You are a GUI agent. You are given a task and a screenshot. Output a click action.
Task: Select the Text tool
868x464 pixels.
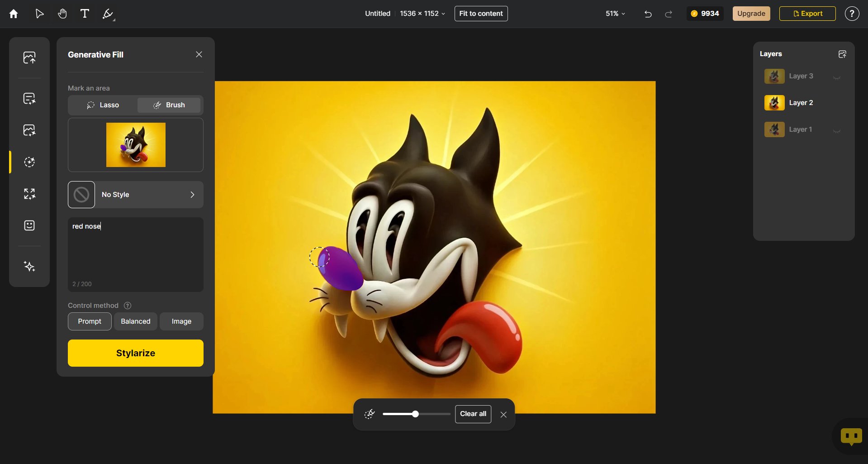(85, 14)
